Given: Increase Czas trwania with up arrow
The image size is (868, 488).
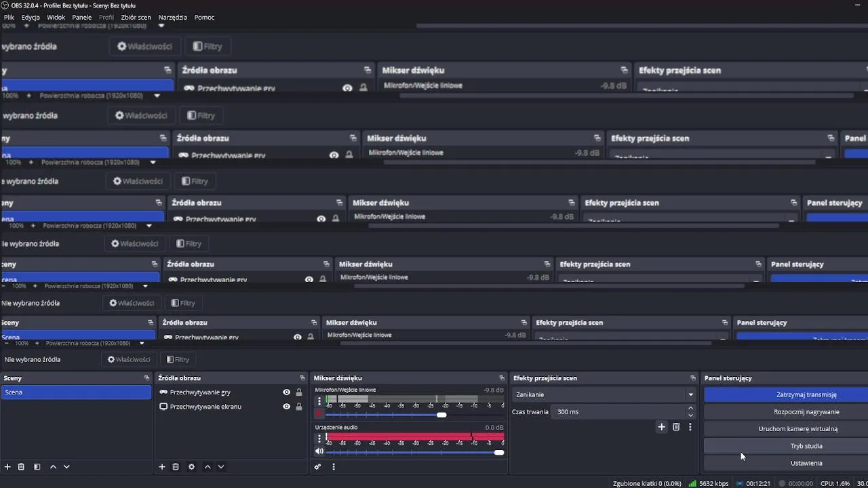Looking at the screenshot, I should point(691,408).
